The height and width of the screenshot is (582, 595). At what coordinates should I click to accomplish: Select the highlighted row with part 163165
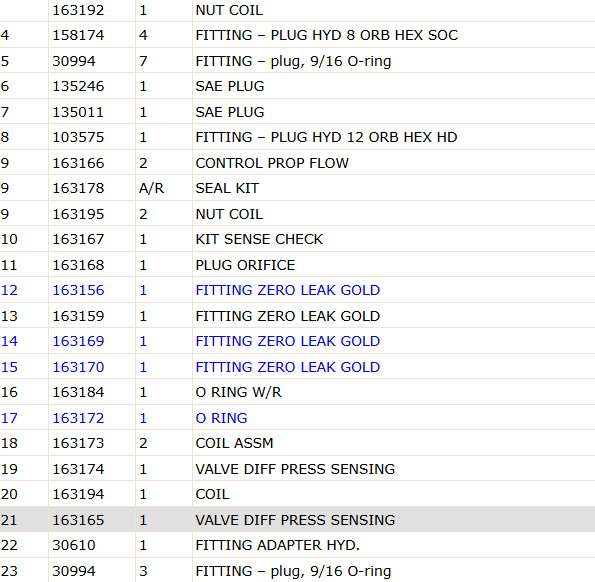(x=298, y=520)
